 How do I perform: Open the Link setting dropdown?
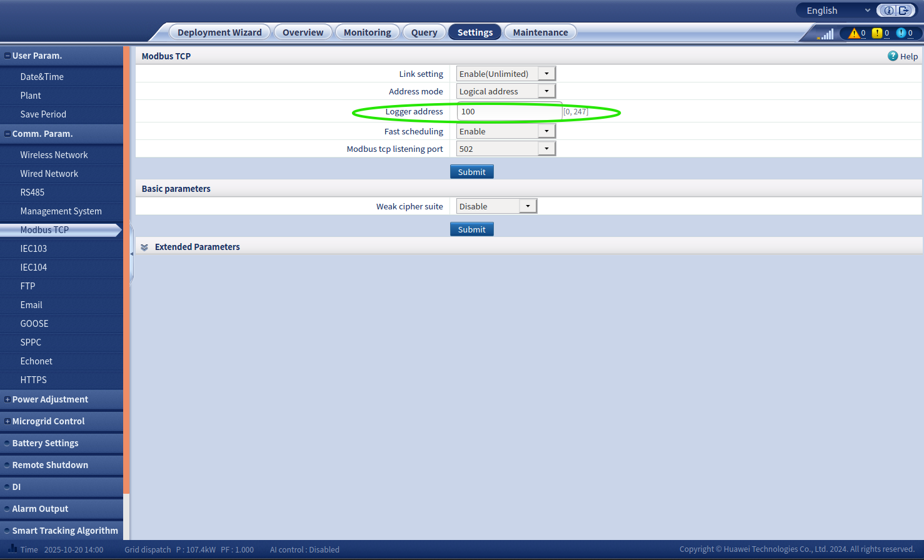[546, 74]
